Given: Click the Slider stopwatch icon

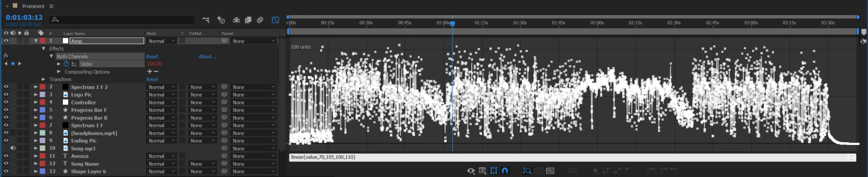Looking at the screenshot, I should pyautogui.click(x=66, y=64).
